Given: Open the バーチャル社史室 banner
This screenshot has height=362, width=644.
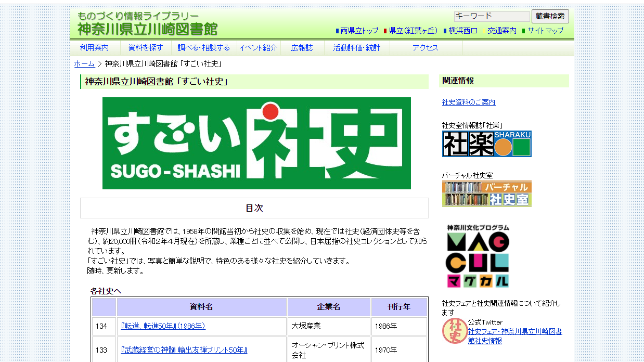Looking at the screenshot, I should pos(486,193).
